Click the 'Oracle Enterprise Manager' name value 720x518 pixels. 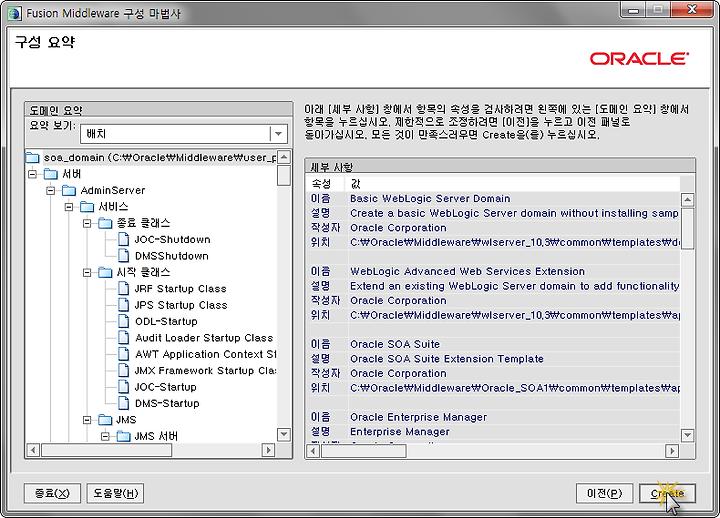coord(418,417)
